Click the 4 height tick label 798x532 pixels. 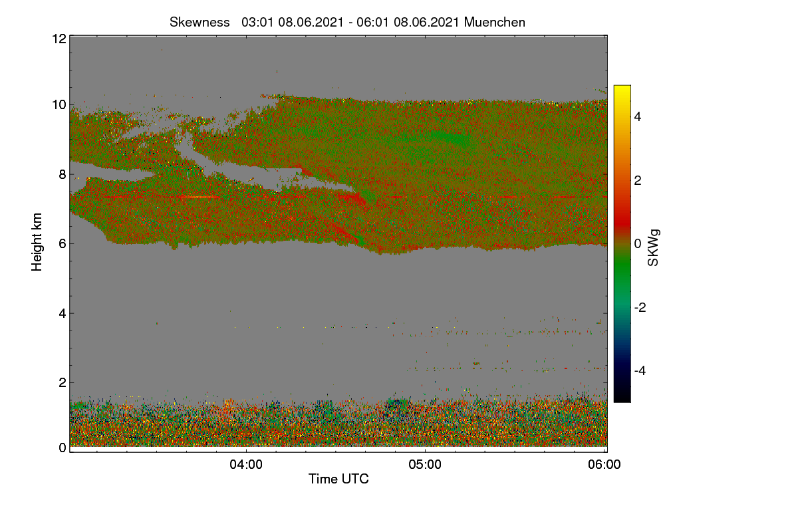[63, 313]
